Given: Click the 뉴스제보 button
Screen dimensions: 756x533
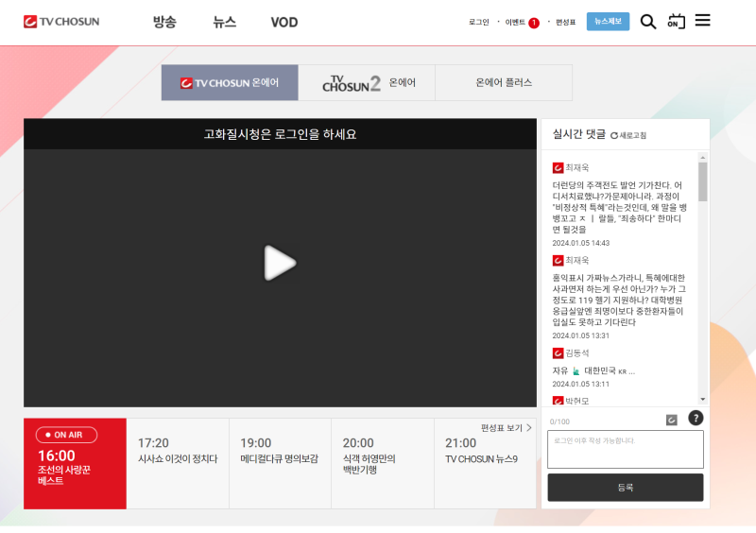Looking at the screenshot, I should point(608,21).
